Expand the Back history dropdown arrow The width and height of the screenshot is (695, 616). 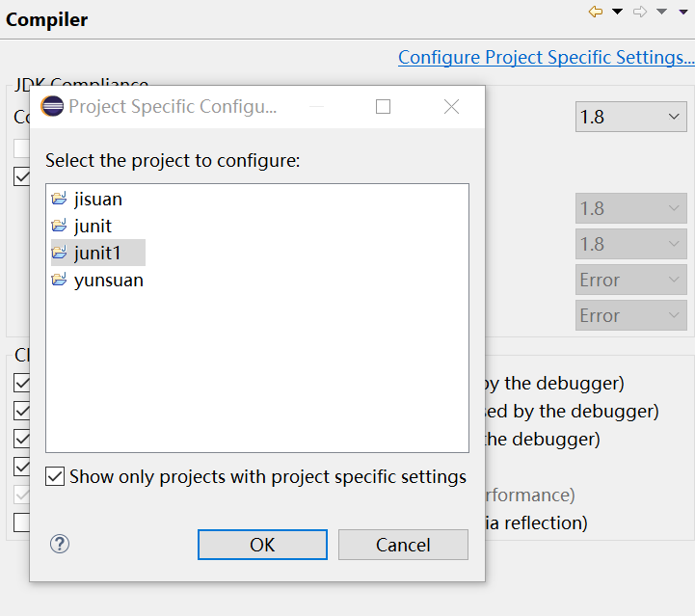(617, 12)
